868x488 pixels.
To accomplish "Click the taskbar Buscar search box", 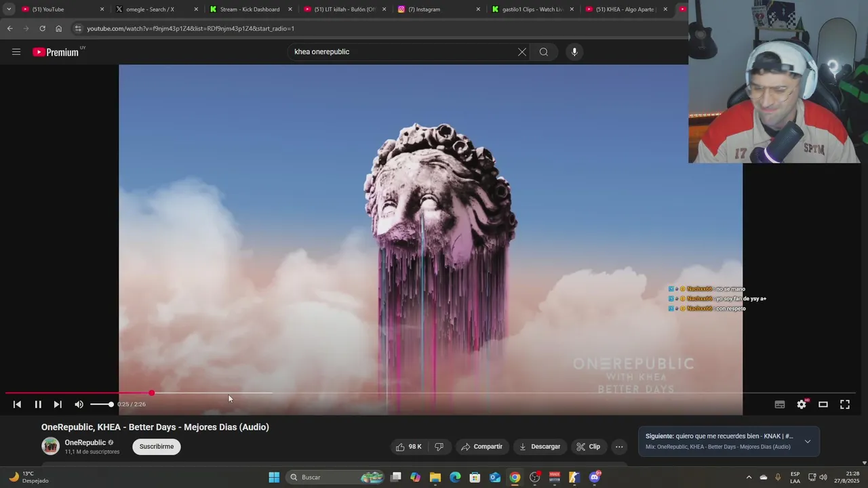I will tap(336, 477).
